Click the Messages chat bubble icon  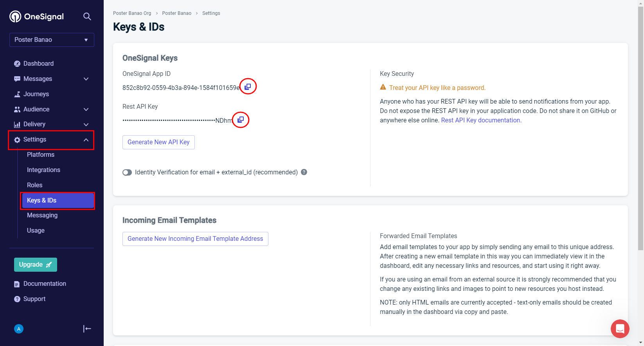tap(17, 79)
